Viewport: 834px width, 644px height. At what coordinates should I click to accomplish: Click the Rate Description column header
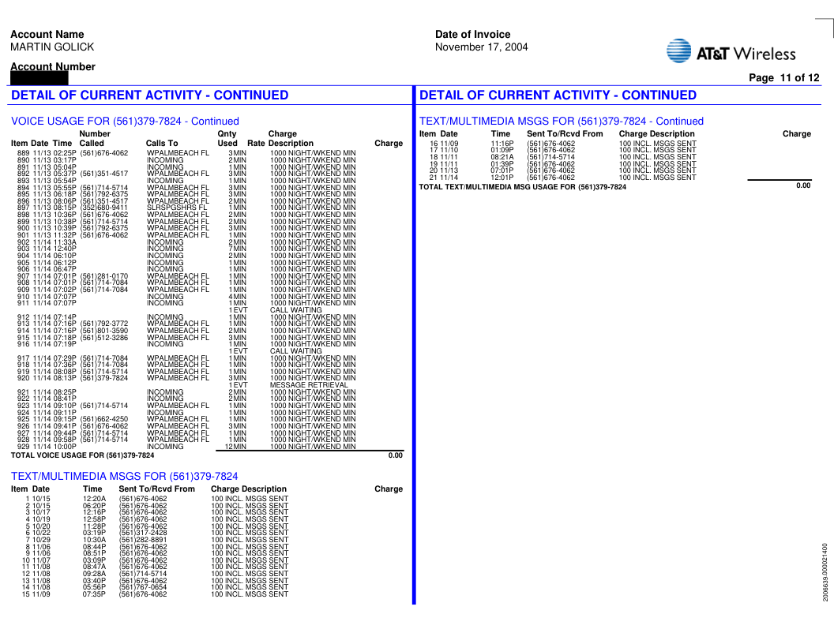[280, 144]
